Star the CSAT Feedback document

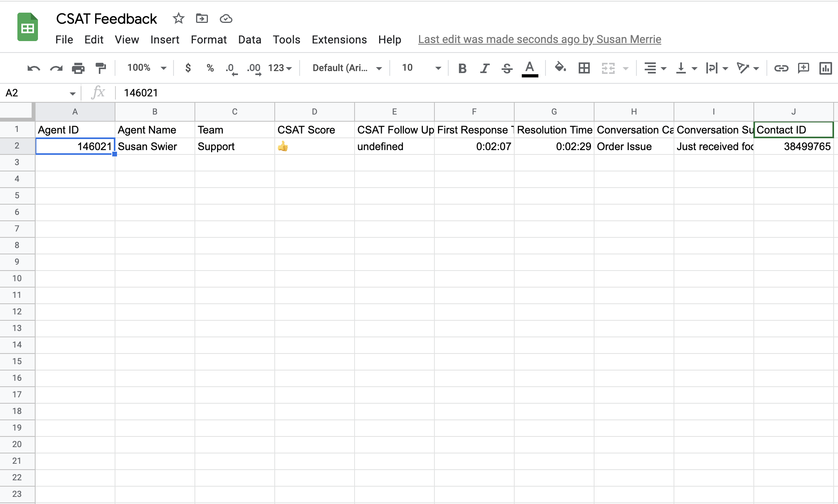179,19
